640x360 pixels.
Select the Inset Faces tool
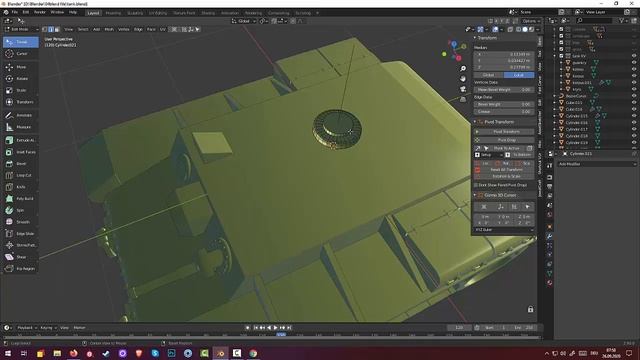(x=20, y=152)
